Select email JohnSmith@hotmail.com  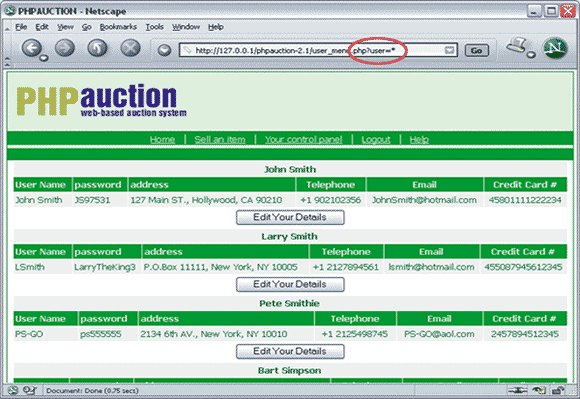[424, 200]
